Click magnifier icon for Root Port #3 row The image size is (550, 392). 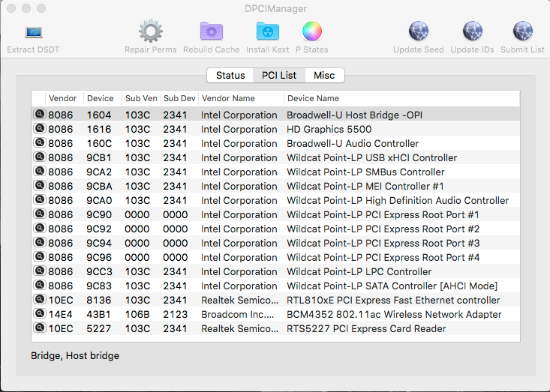point(40,242)
